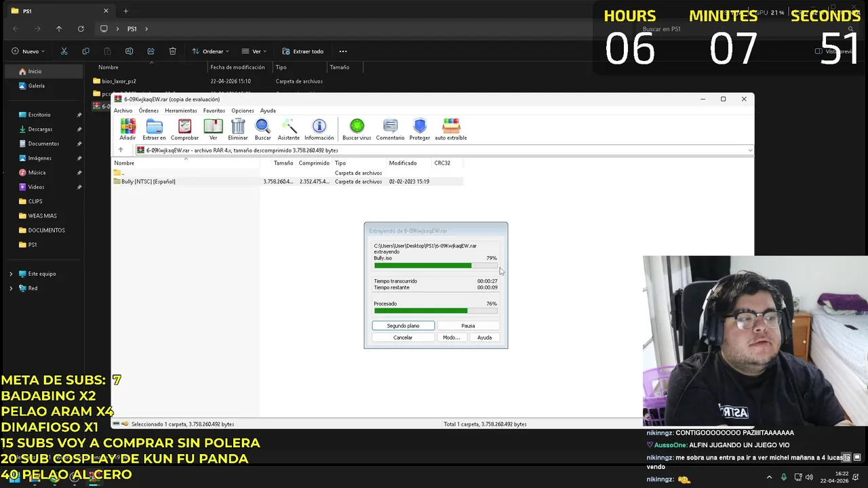Screen dimensions: 868x488
Task: Click the auto extraíble icon
Action: click(451, 129)
